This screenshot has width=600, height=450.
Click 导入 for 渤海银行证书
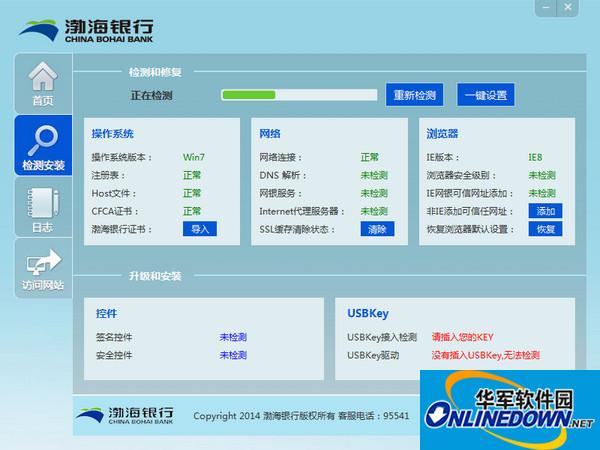click(x=200, y=229)
